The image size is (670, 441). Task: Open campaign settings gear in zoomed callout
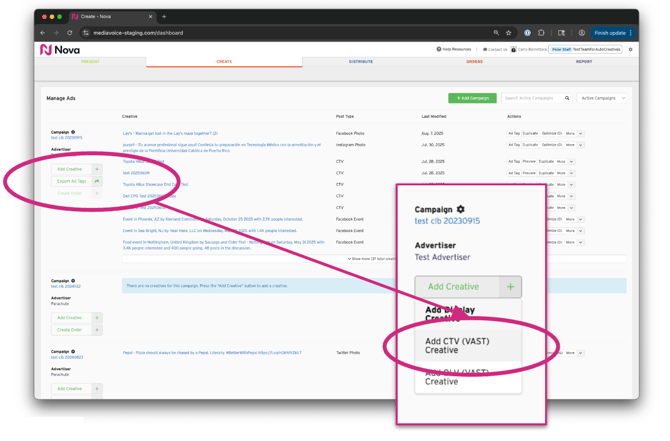coord(460,209)
